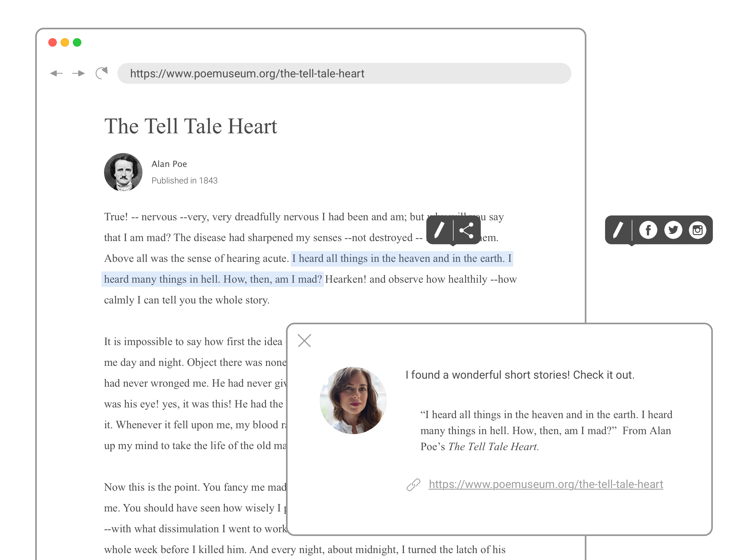747x560 pixels.
Task: Share to Facebook from expanded toolbar
Action: 648,230
